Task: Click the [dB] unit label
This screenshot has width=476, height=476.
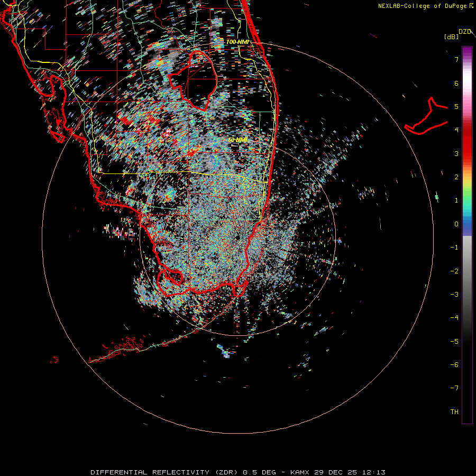Action: [452, 36]
